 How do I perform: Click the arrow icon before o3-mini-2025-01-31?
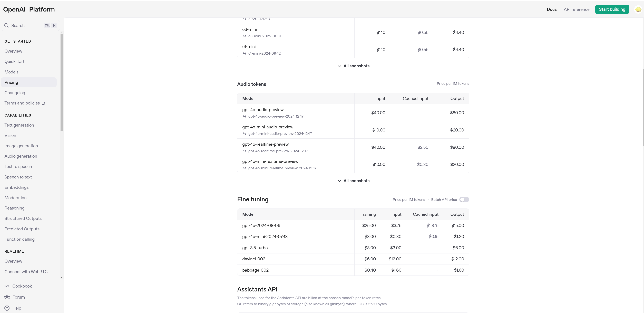click(x=245, y=36)
